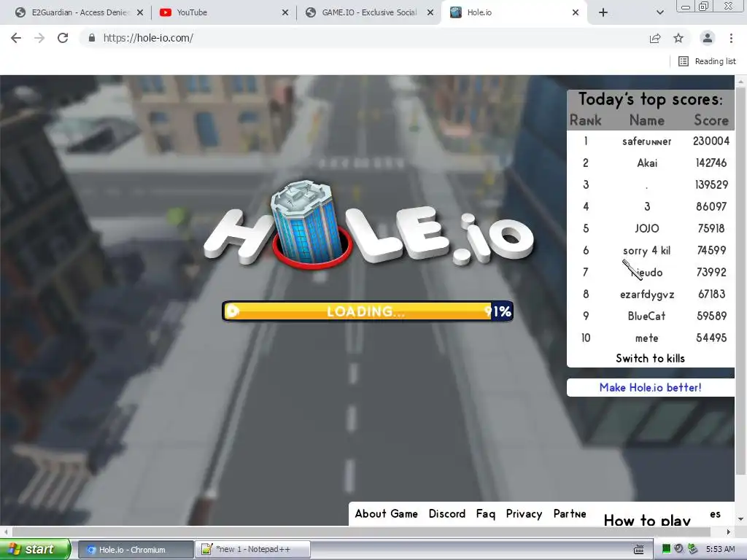Bookmark this page with the star icon

tap(678, 38)
